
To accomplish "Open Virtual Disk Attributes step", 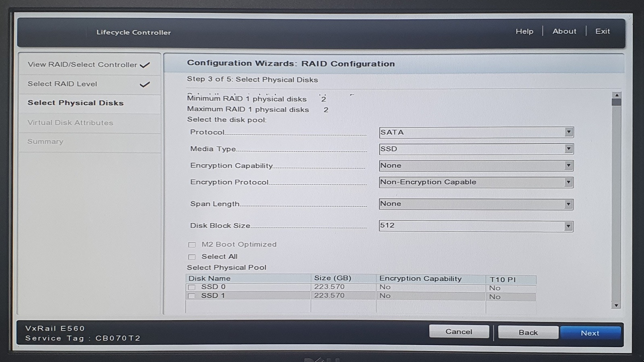I will tap(89, 123).
